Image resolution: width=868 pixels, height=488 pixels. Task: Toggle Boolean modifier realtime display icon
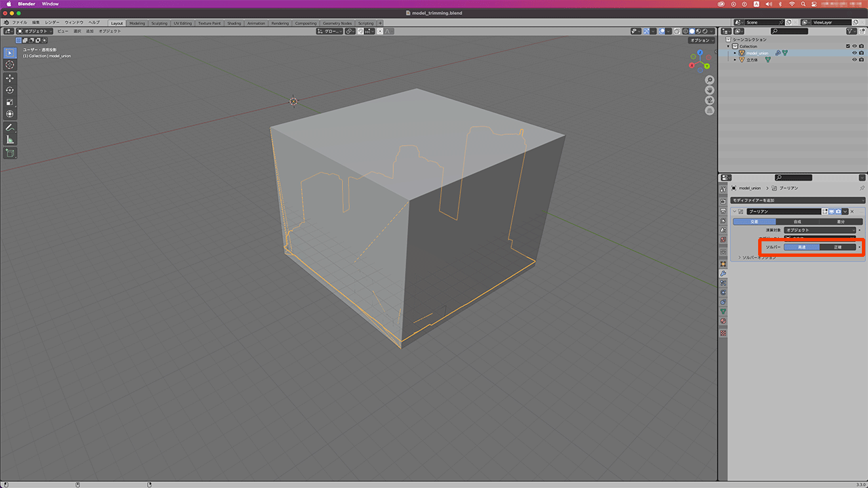coord(832,211)
